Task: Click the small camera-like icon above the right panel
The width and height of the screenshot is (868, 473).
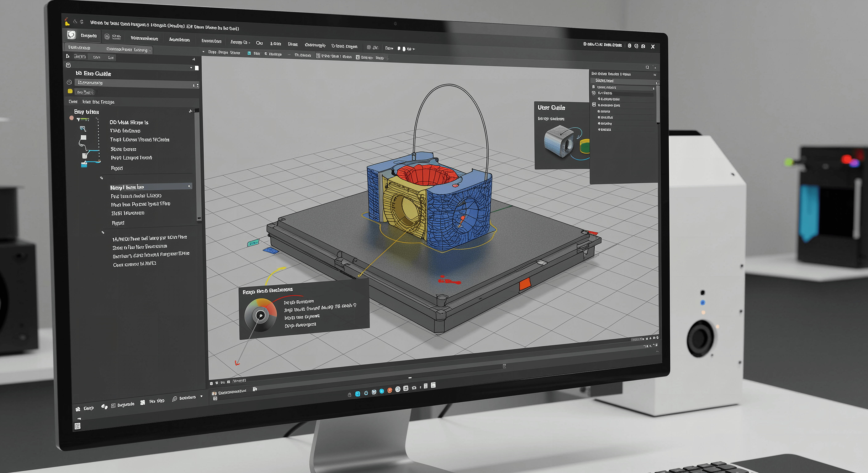Action: pyautogui.click(x=647, y=67)
